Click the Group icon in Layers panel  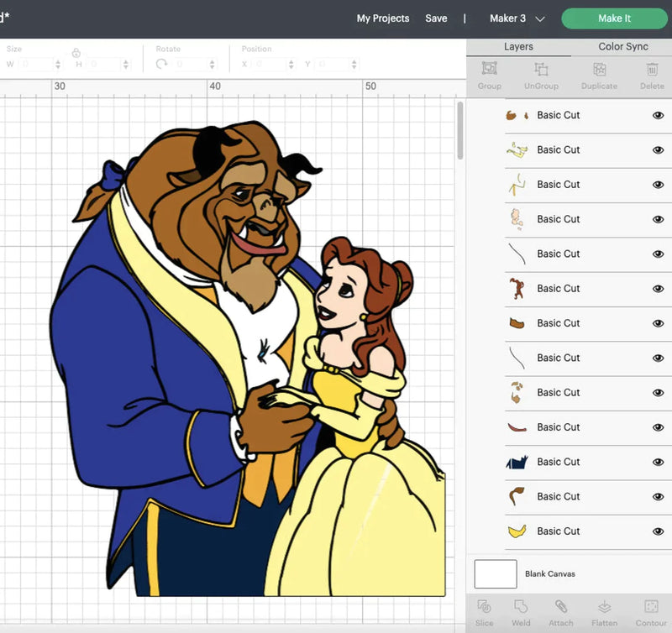click(x=489, y=71)
